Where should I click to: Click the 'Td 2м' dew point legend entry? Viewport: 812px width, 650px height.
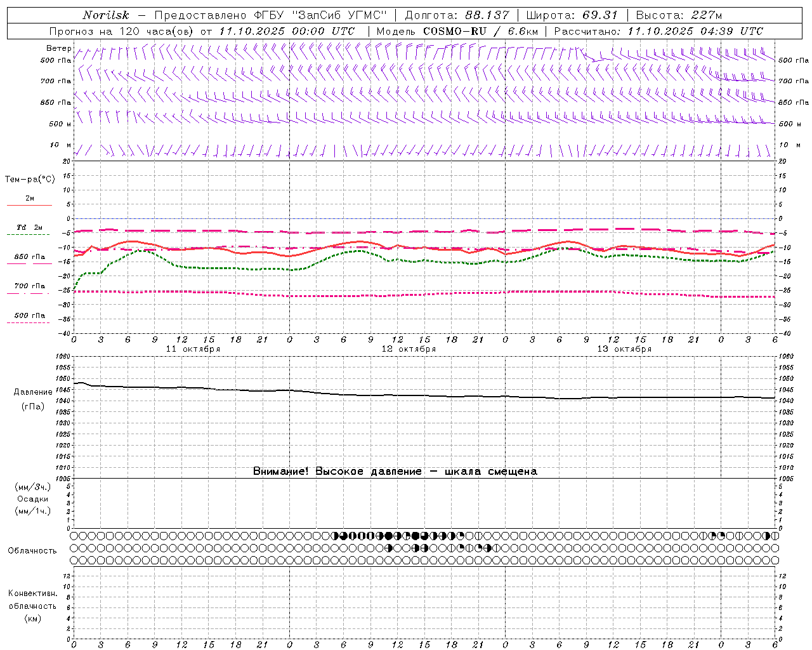coord(29,227)
